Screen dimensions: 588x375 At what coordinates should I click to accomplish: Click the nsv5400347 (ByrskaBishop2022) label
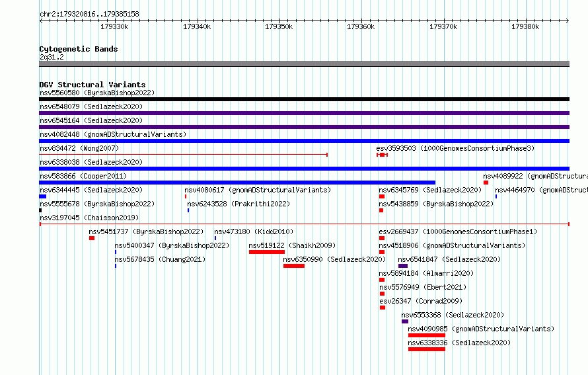point(172,245)
